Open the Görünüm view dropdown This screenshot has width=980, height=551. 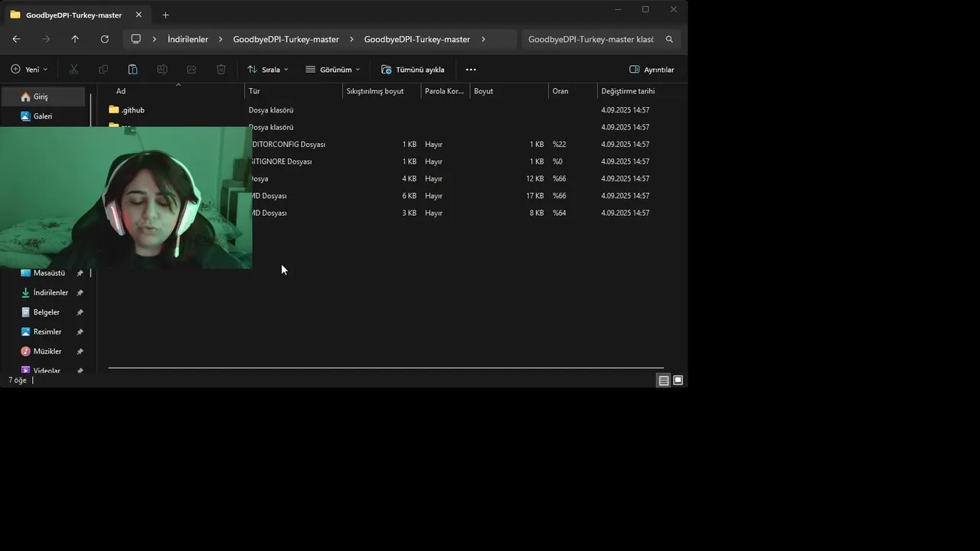click(332, 70)
